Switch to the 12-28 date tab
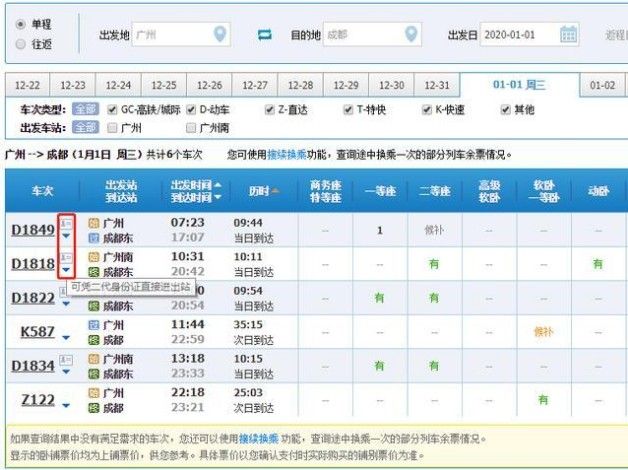This screenshot has height=470, width=628. click(x=300, y=85)
